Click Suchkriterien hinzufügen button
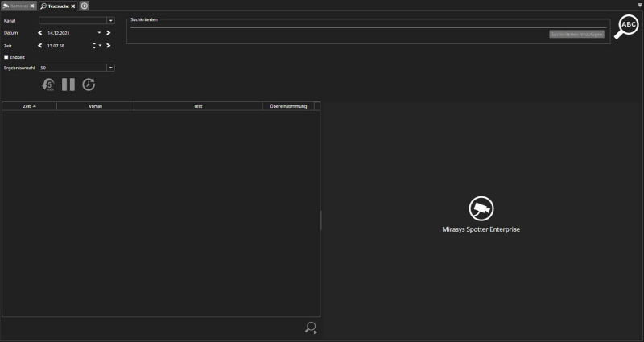This screenshot has width=644, height=342. (576, 35)
